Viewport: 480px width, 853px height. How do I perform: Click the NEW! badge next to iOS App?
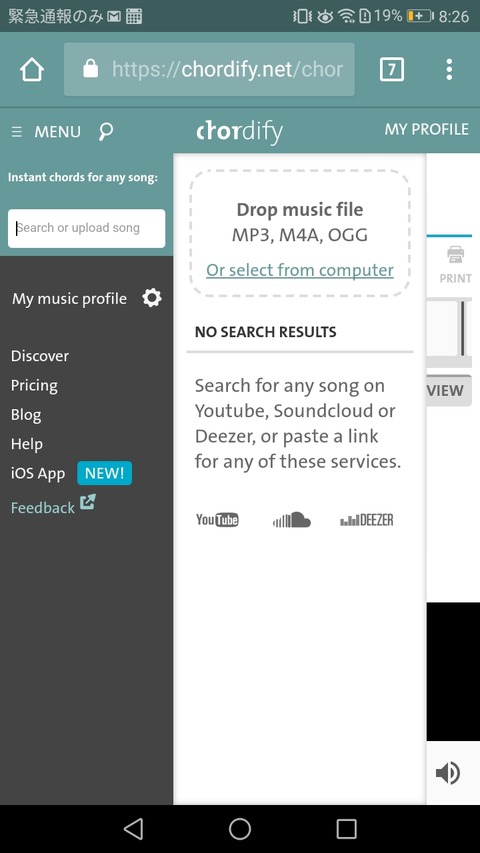[104, 473]
